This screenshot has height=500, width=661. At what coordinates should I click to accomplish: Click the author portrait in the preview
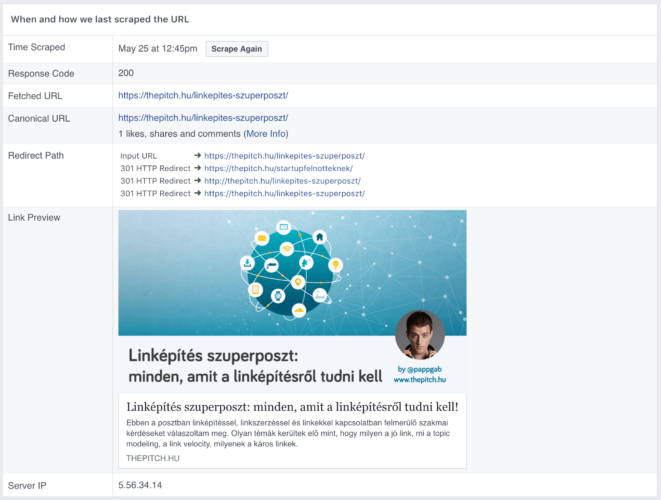(x=420, y=335)
